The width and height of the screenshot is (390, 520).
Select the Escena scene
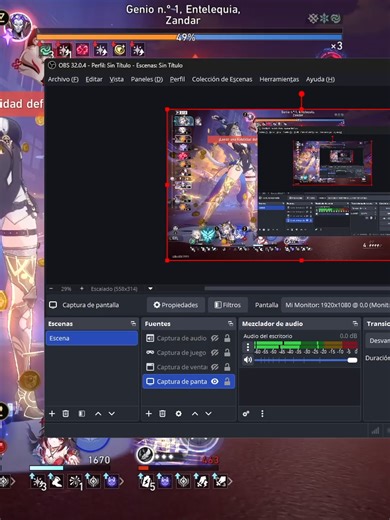92,338
